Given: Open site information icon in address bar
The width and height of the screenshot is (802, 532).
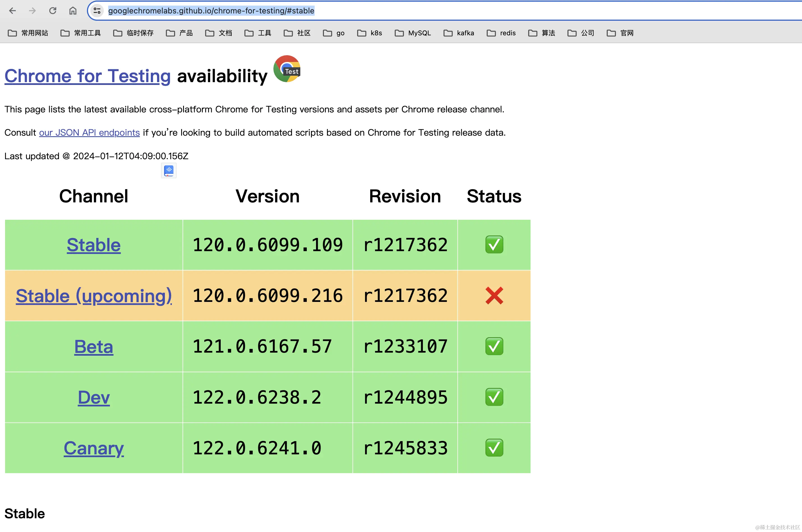Looking at the screenshot, I should [x=97, y=11].
